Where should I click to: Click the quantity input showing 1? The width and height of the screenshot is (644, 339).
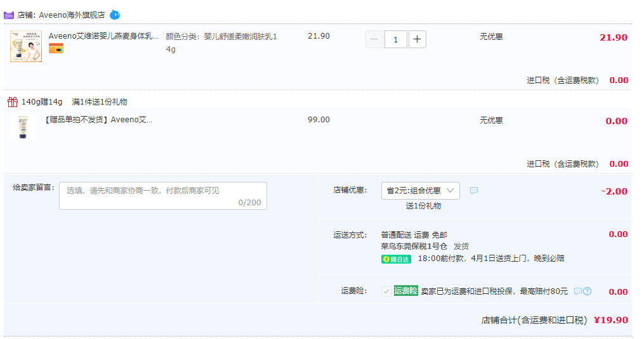(x=395, y=39)
